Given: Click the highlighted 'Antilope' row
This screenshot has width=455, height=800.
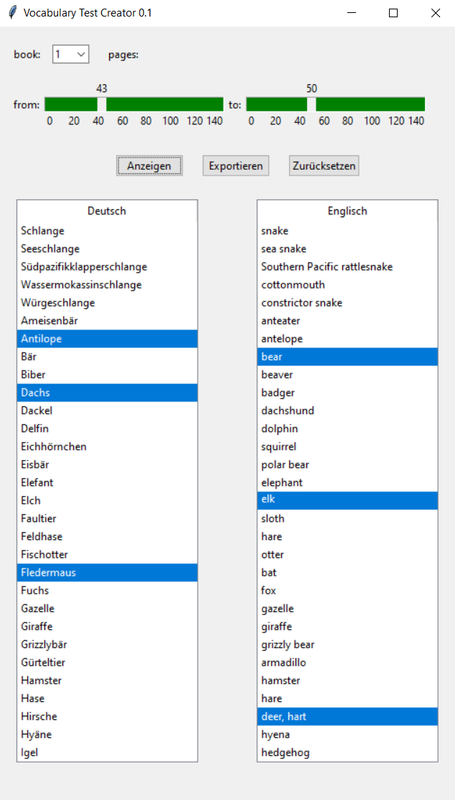Looking at the screenshot, I should tap(107, 339).
